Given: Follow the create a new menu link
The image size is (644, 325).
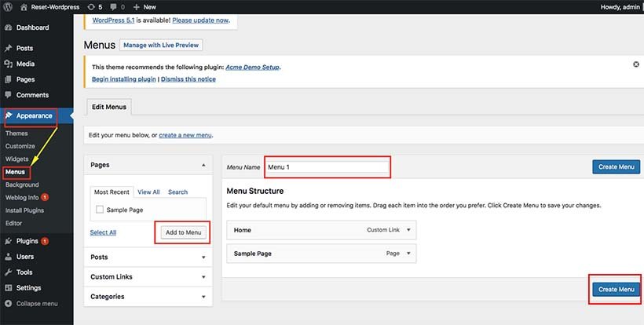Looking at the screenshot, I should pyautogui.click(x=185, y=135).
